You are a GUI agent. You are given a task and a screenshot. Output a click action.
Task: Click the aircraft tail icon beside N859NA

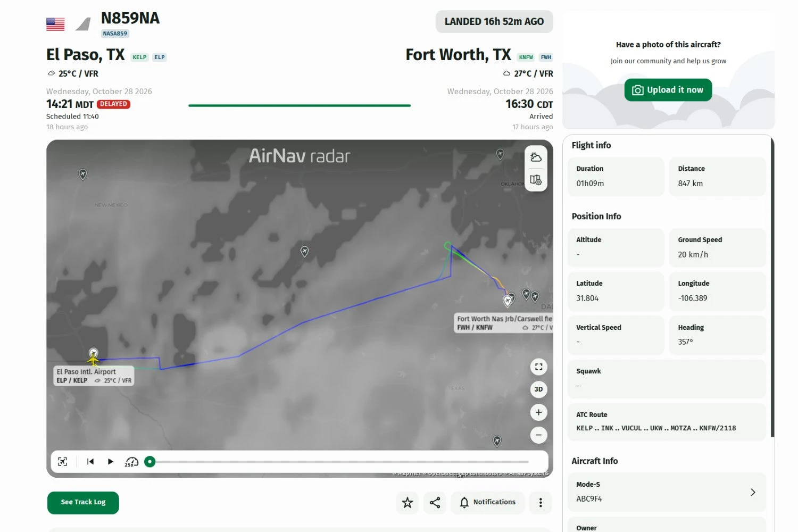pyautogui.click(x=83, y=24)
